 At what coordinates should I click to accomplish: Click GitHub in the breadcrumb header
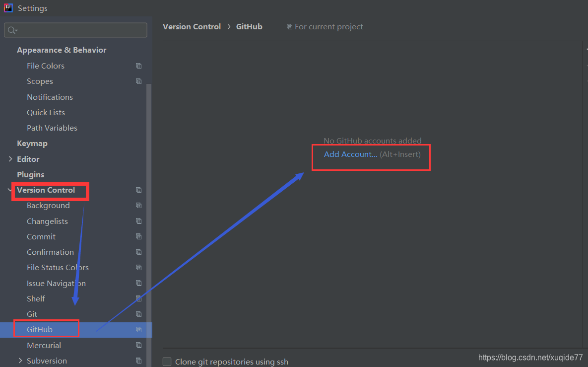pyautogui.click(x=249, y=27)
